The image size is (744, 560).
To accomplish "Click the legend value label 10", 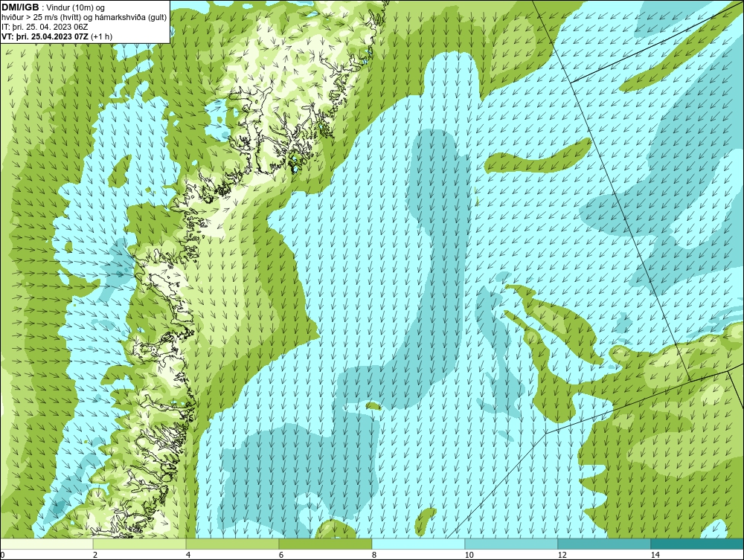I will [469, 555].
